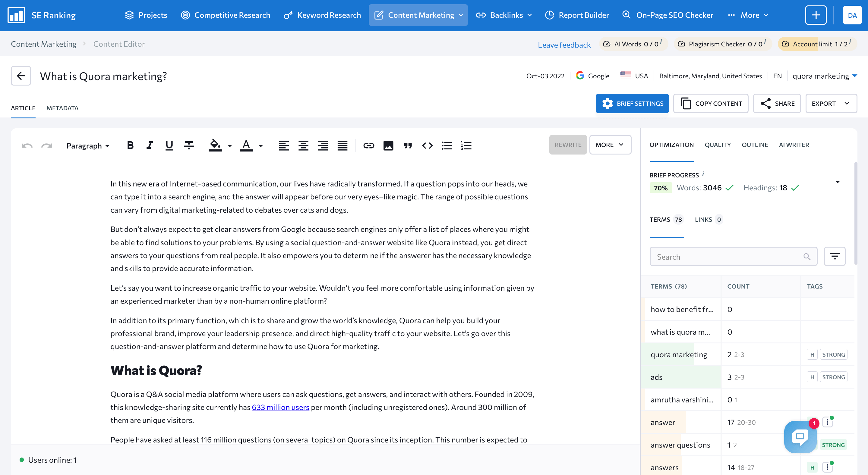Click the Leave feedback link
The height and width of the screenshot is (475, 868).
(564, 45)
